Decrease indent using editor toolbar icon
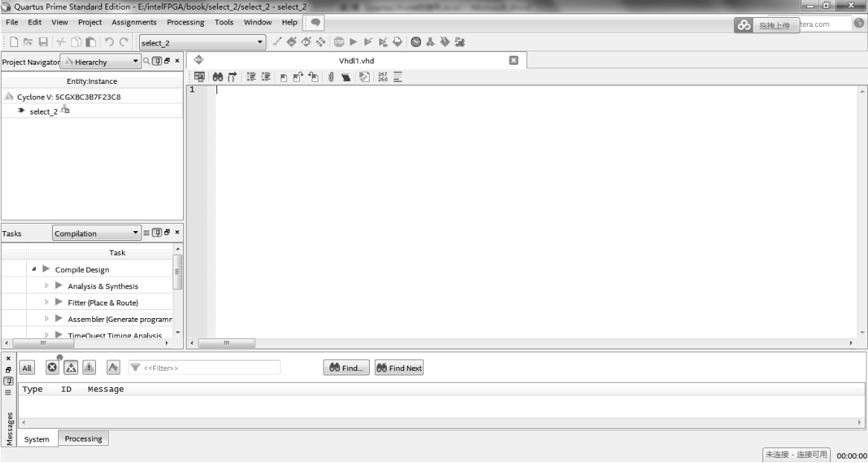This screenshot has height=463, width=868. tap(266, 77)
